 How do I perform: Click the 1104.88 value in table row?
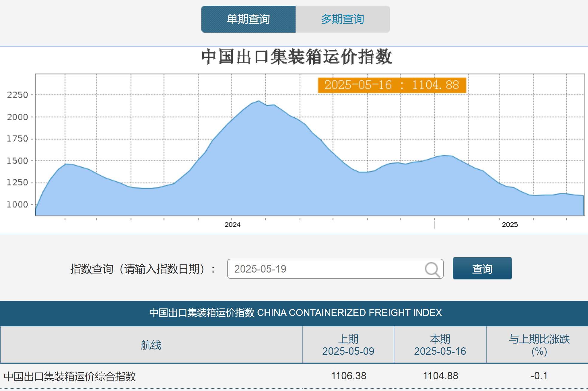(440, 376)
